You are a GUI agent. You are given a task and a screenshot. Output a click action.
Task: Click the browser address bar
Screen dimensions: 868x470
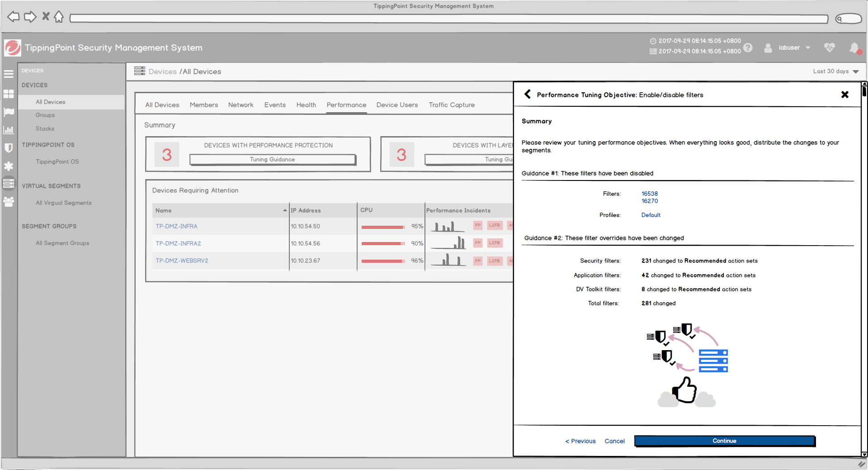448,19
